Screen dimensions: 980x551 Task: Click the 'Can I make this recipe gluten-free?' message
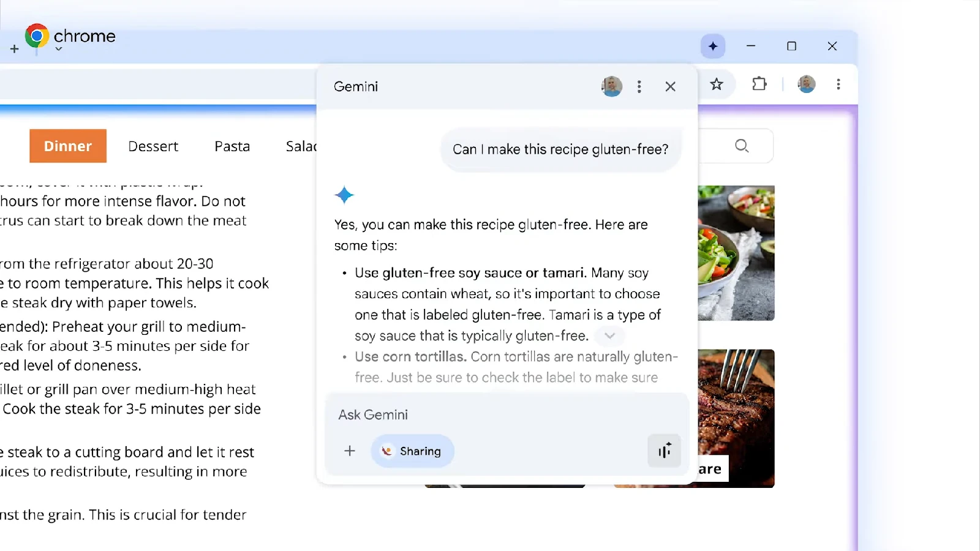coord(560,149)
